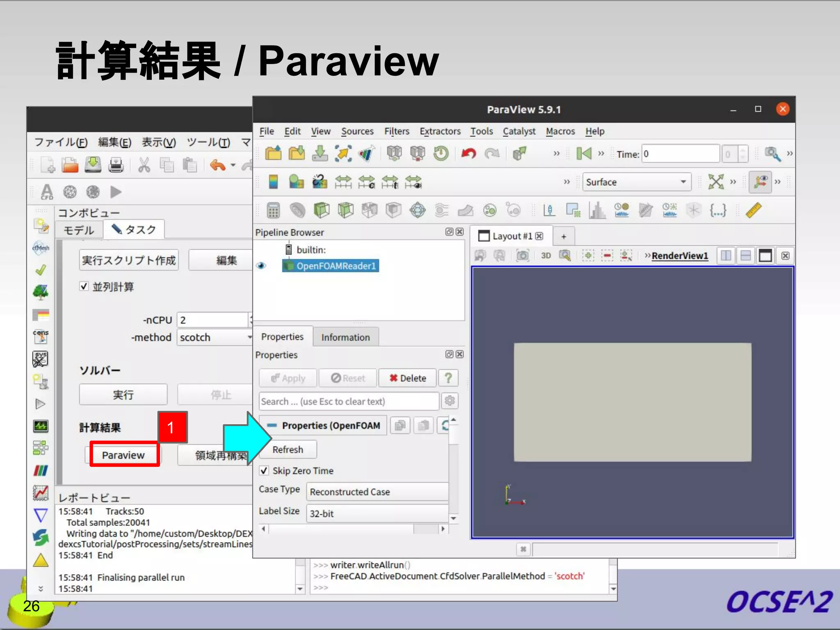Click the Edit Color Map icon

[x=297, y=182]
